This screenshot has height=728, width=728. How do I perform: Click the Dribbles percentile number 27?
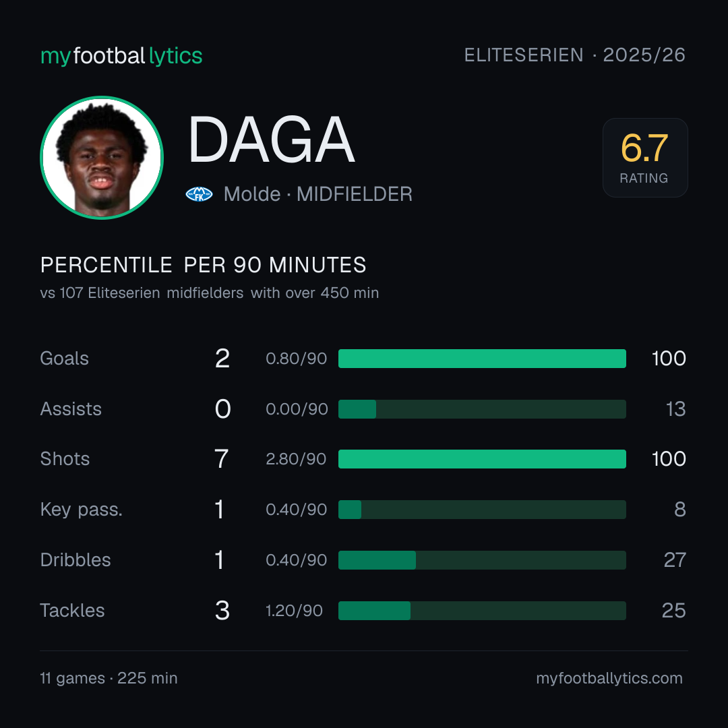tap(675, 560)
